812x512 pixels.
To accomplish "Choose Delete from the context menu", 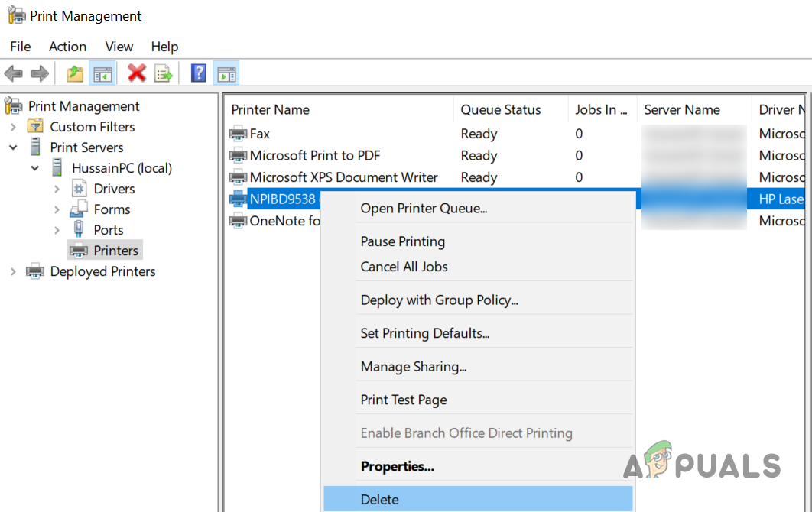I will (478, 499).
